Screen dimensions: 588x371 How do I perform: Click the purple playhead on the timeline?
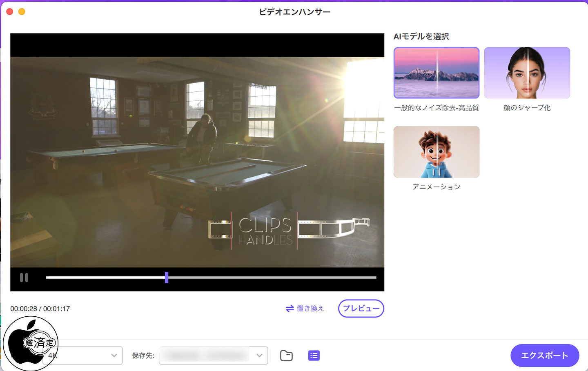(167, 278)
